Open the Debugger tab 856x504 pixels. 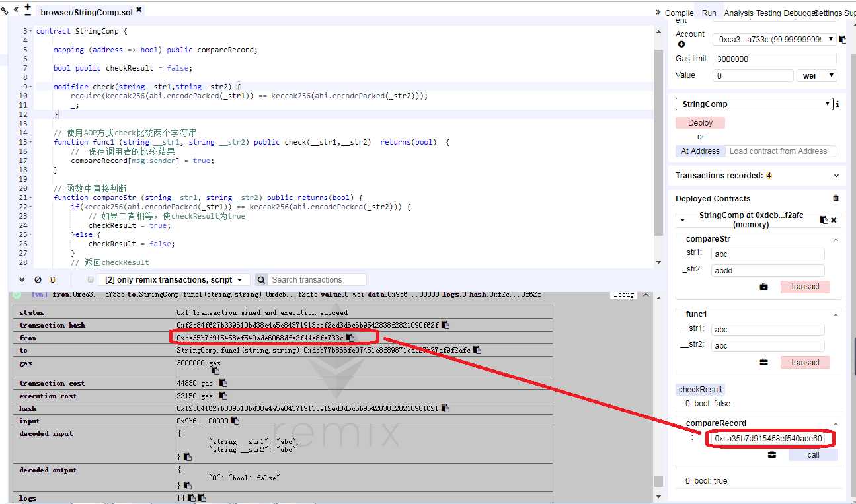[798, 13]
